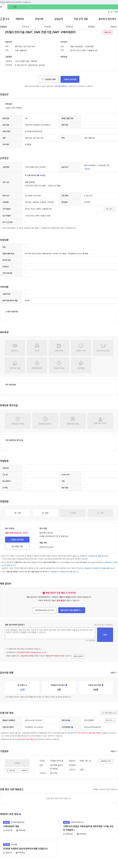The height and width of the screenshot is (868, 118).
Task: Open the 채용정보 menu
Action: [20, 19]
